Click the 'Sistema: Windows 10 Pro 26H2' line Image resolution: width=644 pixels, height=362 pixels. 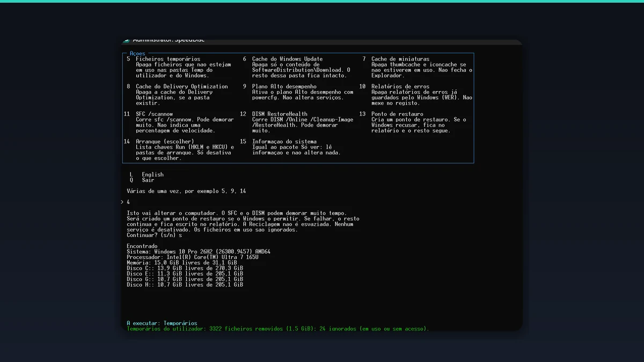tap(199, 252)
